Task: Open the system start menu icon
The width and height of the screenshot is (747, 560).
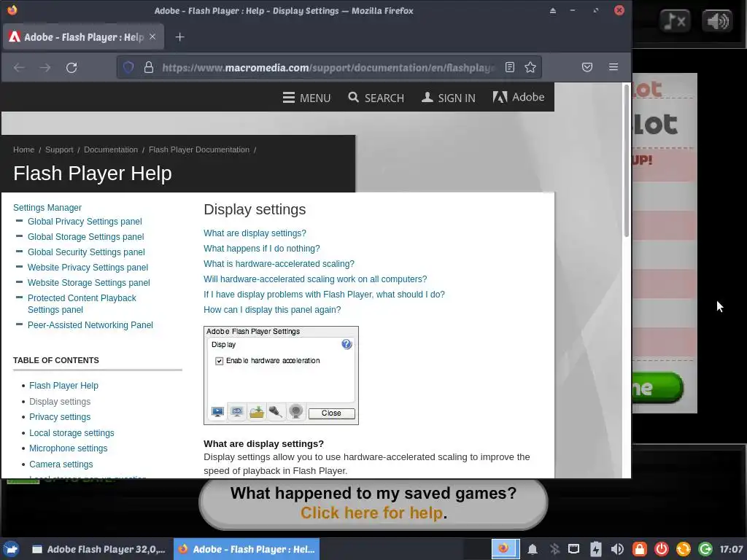Action: click(x=12, y=550)
